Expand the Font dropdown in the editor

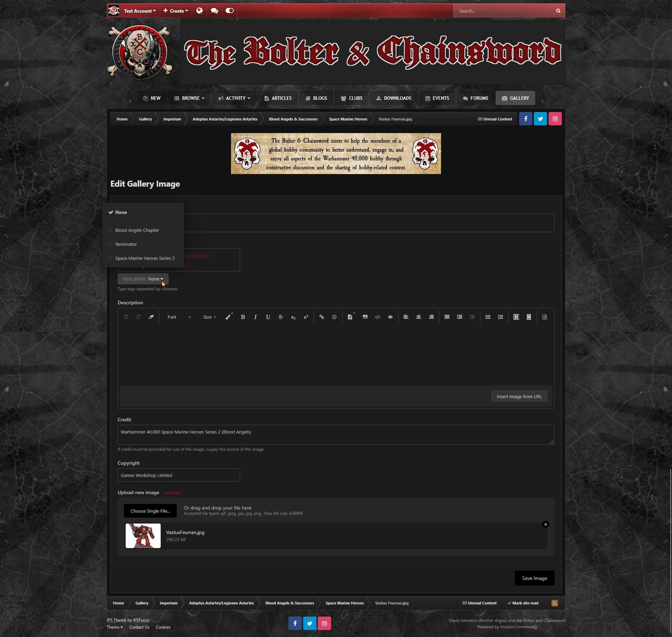tap(179, 317)
